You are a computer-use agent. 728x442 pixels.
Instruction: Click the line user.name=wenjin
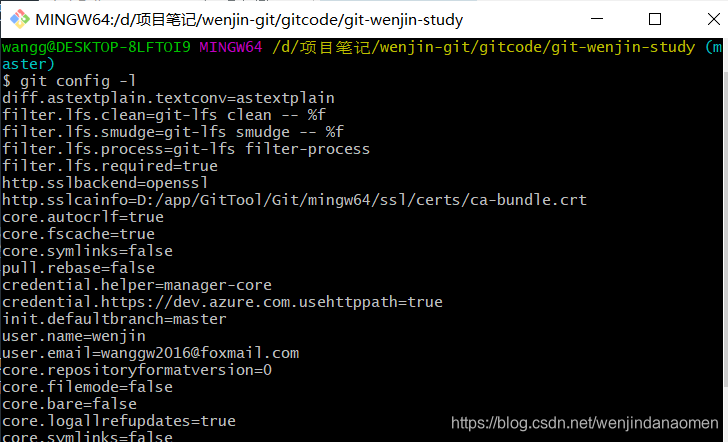click(74, 336)
